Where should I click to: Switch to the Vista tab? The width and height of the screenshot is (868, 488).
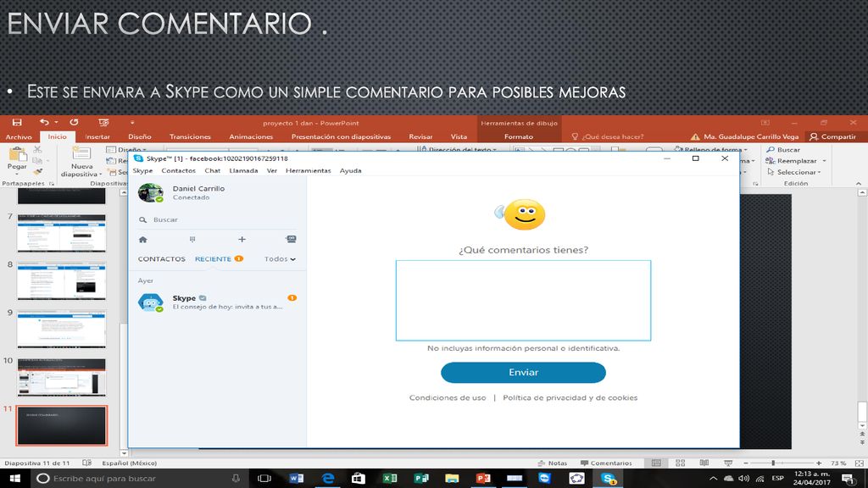(459, 136)
